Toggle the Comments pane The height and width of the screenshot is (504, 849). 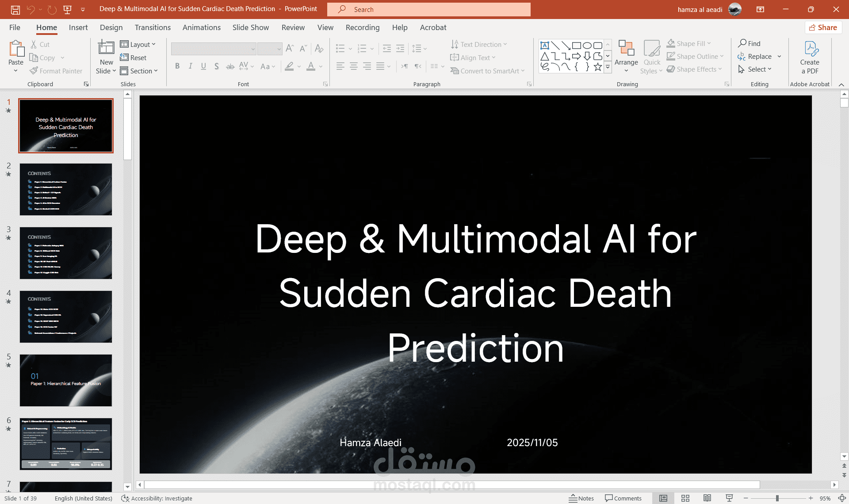[623, 498]
